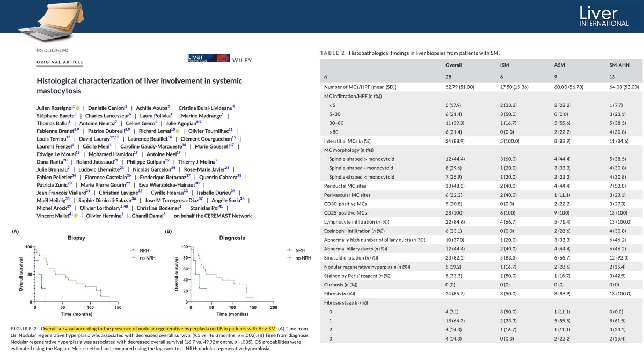
Task: Select the cell '64.08 (53.00)'
Action: click(623, 86)
